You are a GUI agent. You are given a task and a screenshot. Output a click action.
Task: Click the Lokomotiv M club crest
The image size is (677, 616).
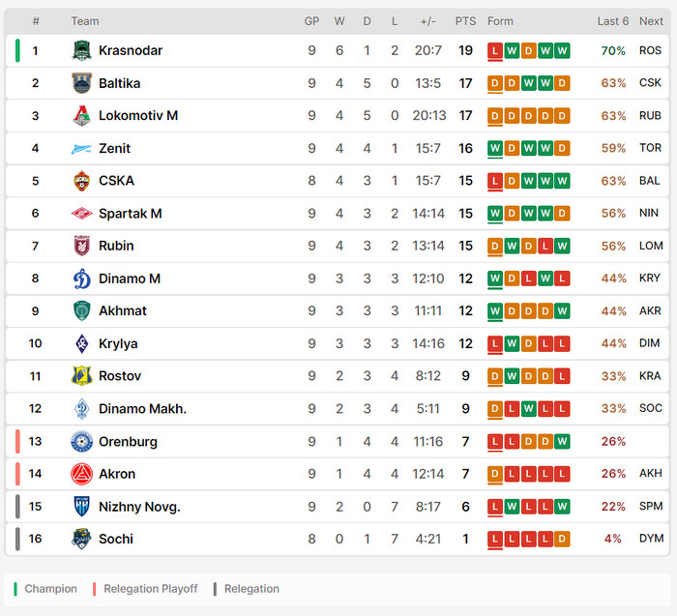pos(82,116)
